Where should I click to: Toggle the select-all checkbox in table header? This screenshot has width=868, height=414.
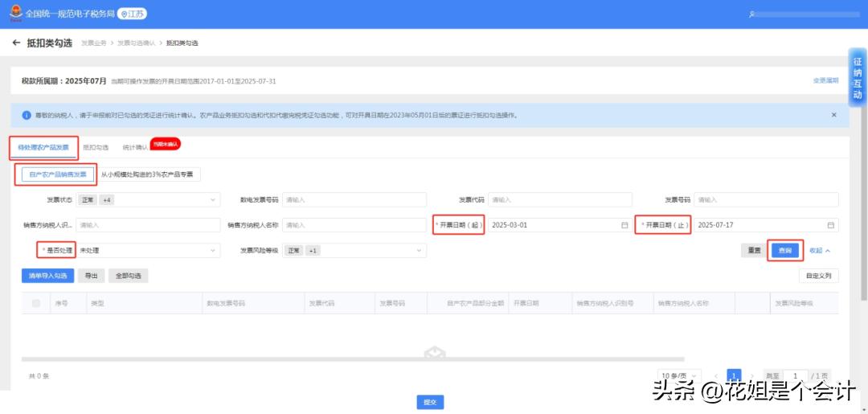[36, 303]
